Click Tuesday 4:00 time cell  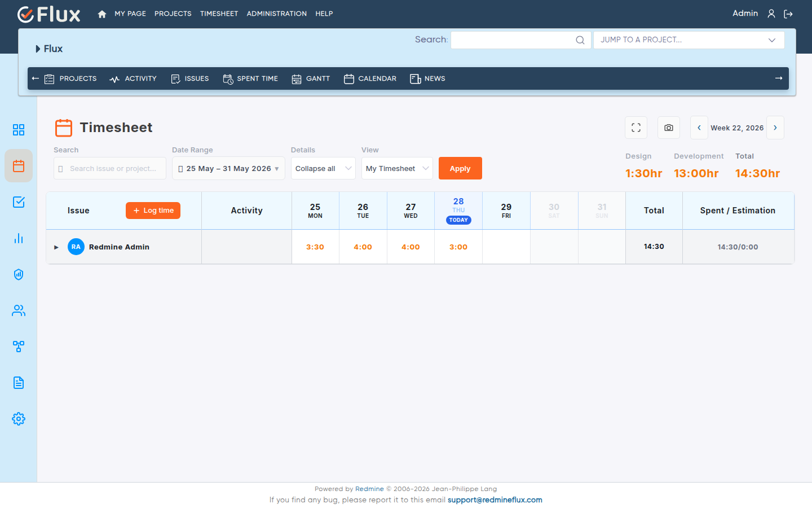pos(363,247)
